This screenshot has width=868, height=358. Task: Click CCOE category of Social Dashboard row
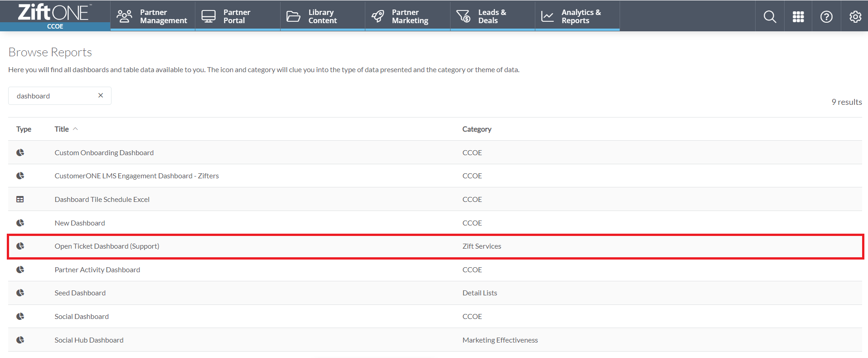tap(472, 316)
